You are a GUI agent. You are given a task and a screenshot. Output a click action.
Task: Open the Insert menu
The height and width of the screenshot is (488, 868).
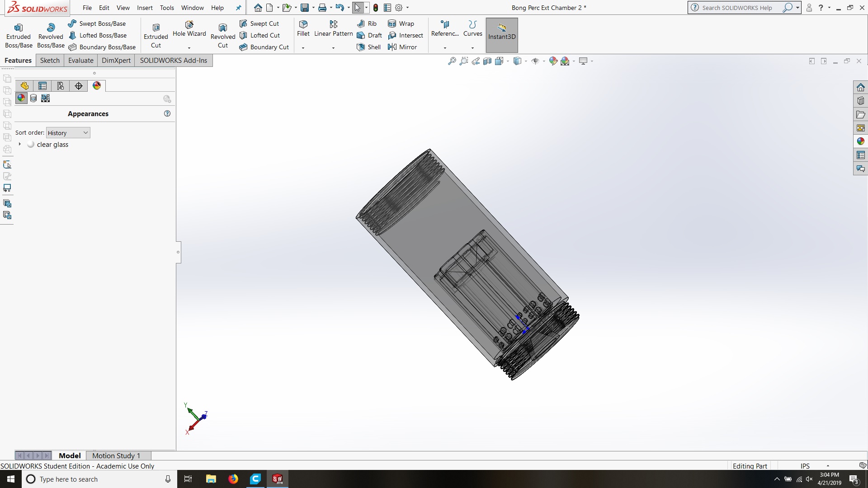145,8
